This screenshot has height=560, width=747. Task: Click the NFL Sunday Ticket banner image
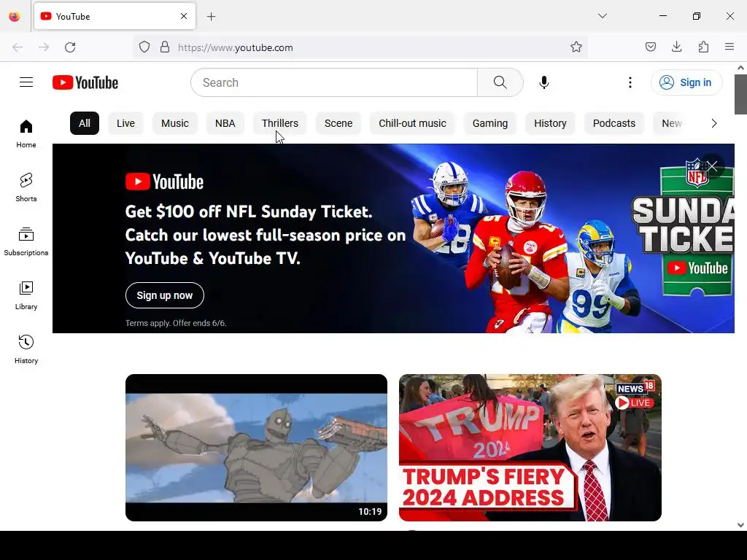pyautogui.click(x=393, y=238)
